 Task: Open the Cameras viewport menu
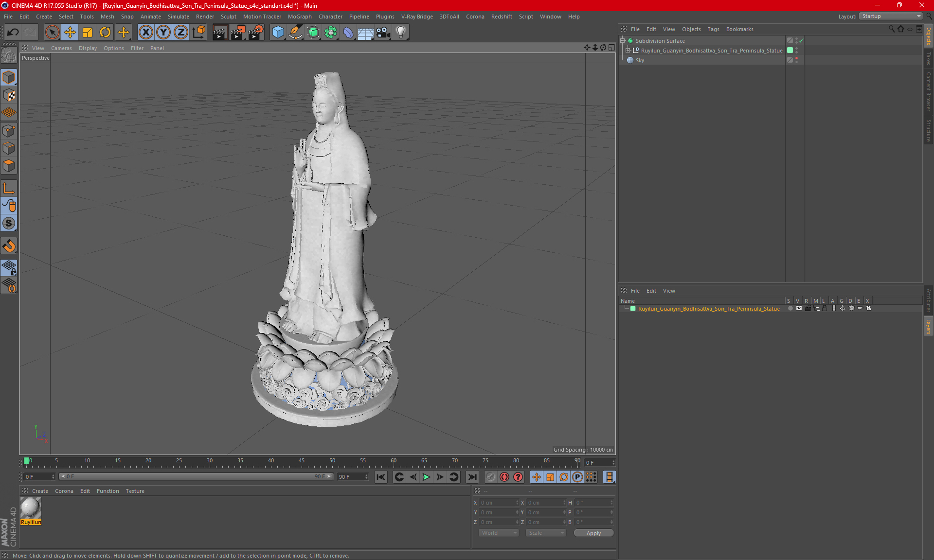[61, 48]
